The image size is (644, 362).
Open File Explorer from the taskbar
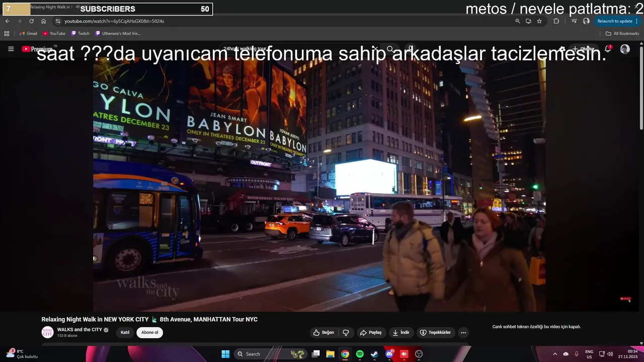coord(330,354)
